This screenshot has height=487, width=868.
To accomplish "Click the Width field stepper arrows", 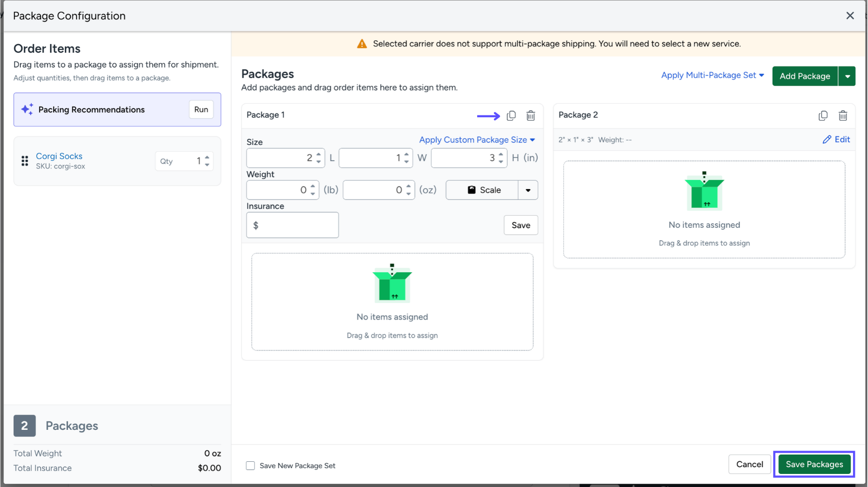I will 406,158.
